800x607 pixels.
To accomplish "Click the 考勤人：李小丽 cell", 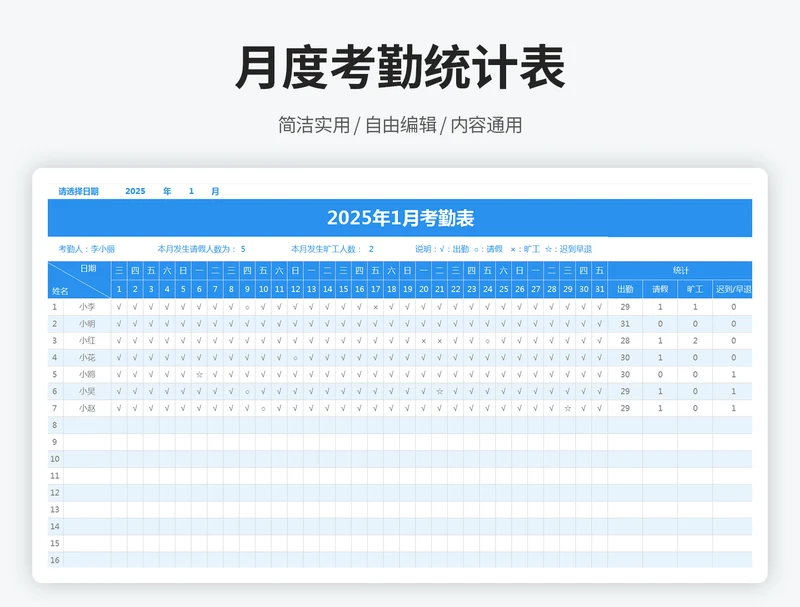I will 86,249.
